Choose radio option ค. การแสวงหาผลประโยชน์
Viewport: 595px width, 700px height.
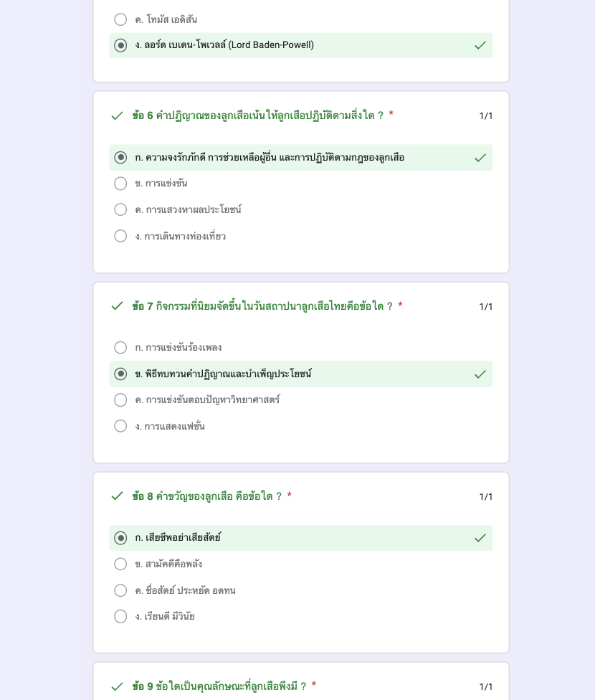[120, 209]
